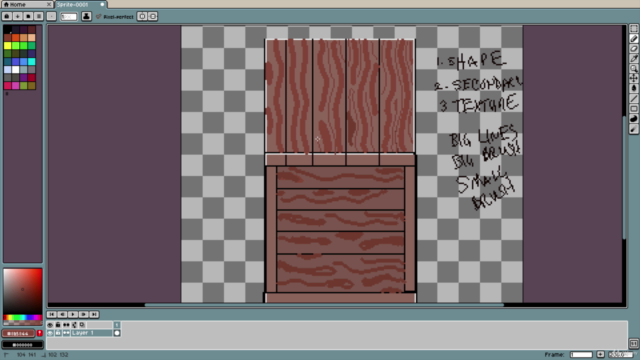This screenshot has width=640, height=360.
Task: Toggle visibility of all layers in timeline header
Action: pos(50,325)
